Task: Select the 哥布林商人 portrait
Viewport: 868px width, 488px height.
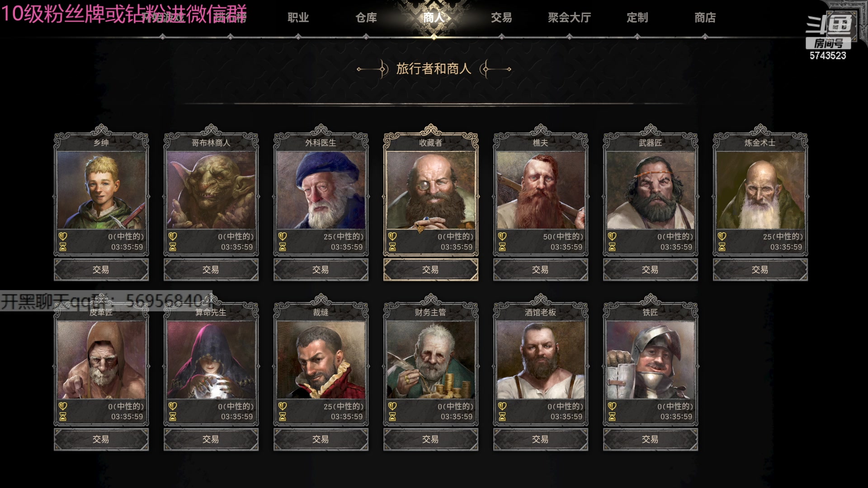Action: click(x=211, y=190)
